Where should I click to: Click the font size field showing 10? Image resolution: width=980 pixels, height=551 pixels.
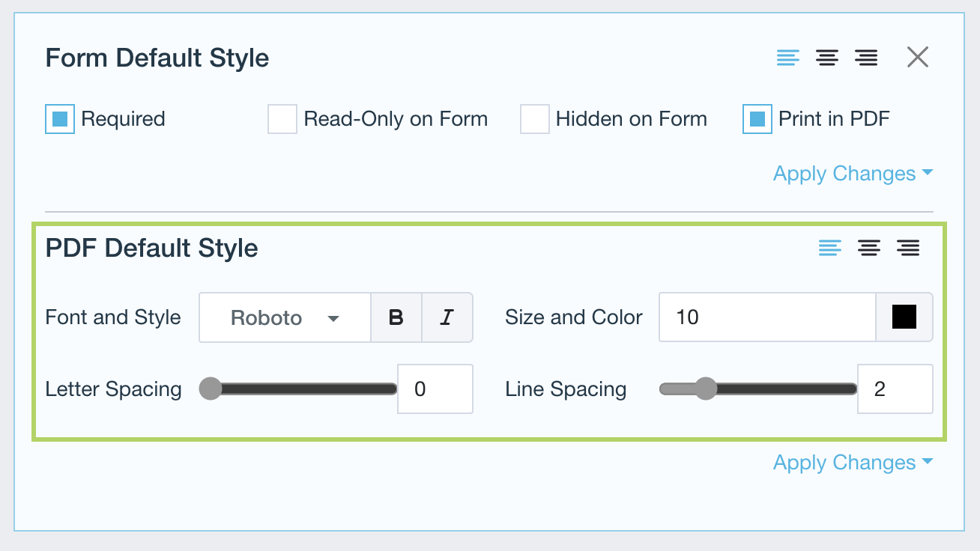pyautogui.click(x=767, y=317)
